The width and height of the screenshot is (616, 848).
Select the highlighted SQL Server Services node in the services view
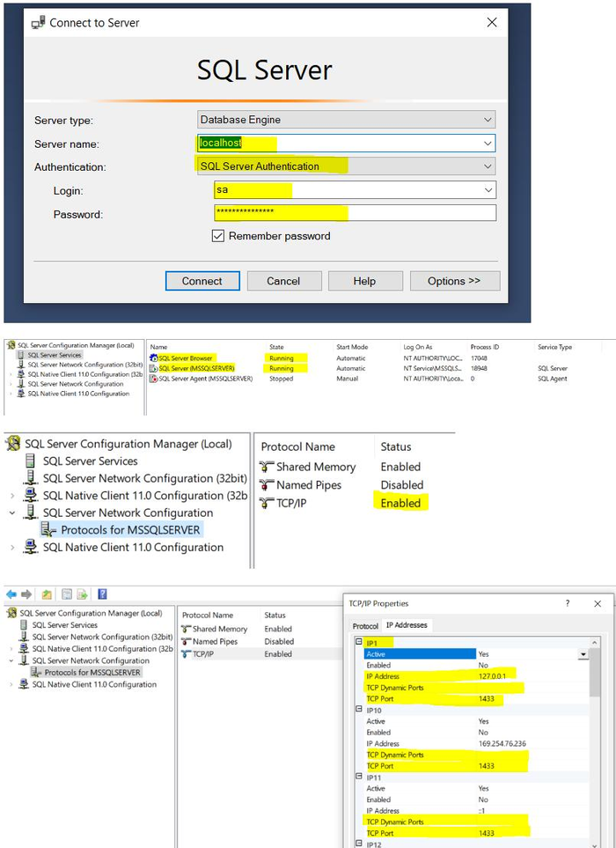click(x=54, y=355)
